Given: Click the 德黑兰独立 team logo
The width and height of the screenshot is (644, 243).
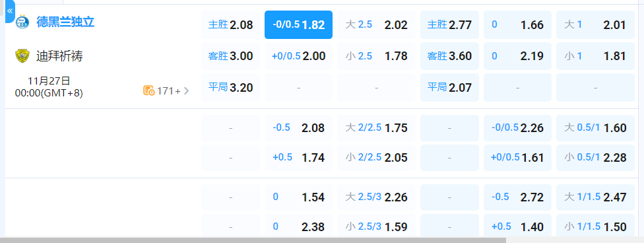Looking at the screenshot, I should point(22,22).
